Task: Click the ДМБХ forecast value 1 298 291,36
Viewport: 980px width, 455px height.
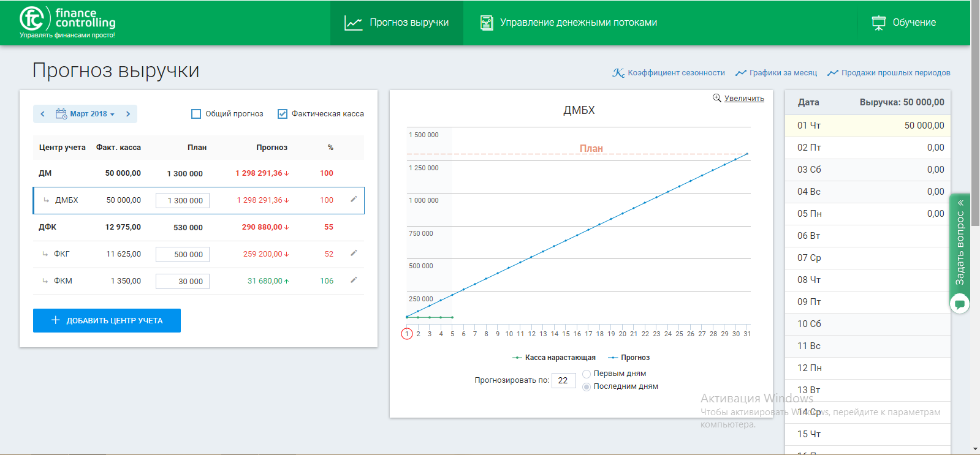Action: pyautogui.click(x=260, y=200)
